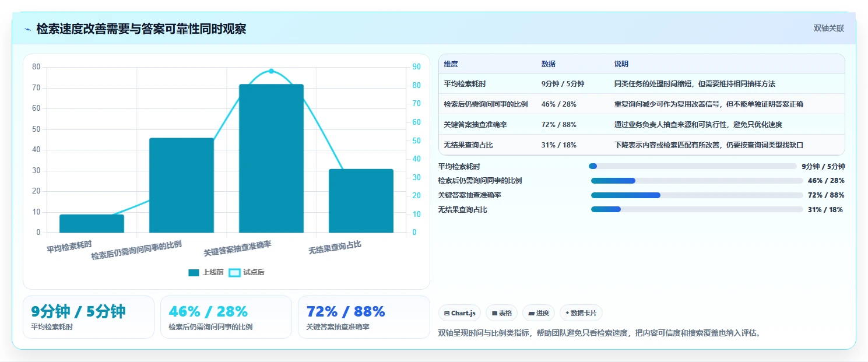Image resolution: width=868 pixels, height=362 pixels.
Task: Click the 表格 tag icon
Action: pos(494,314)
